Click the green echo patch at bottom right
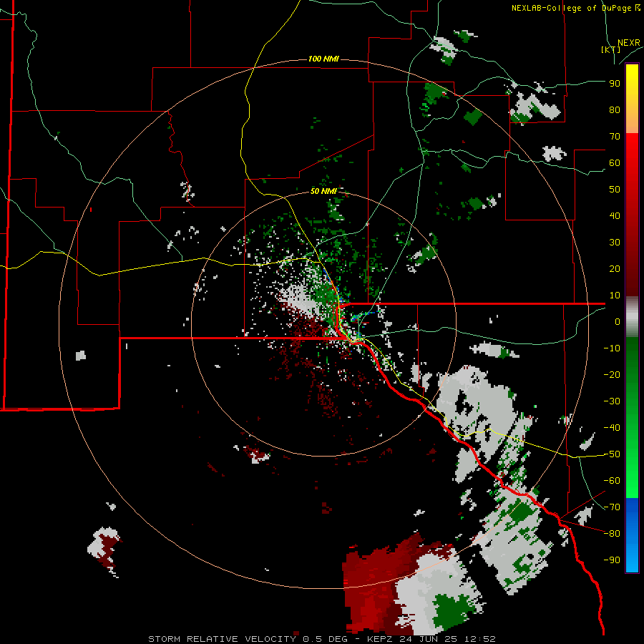Viewport: 644px width, 644px height. coord(452,612)
